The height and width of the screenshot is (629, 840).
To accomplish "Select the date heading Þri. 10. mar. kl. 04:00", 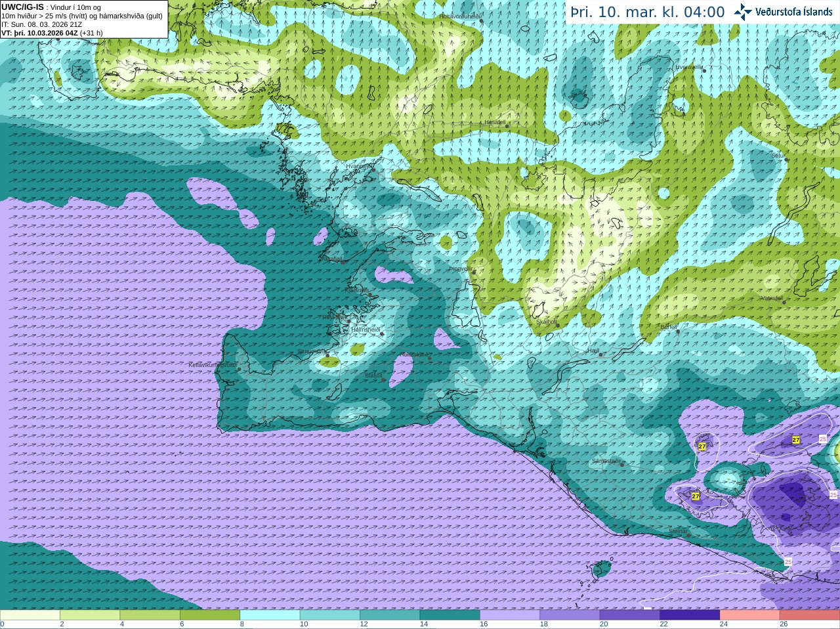I will (648, 12).
